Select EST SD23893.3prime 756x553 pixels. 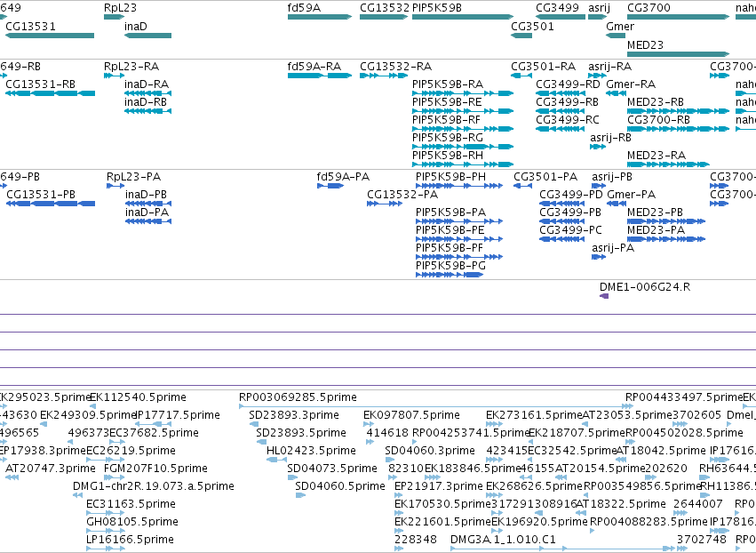coord(253,424)
